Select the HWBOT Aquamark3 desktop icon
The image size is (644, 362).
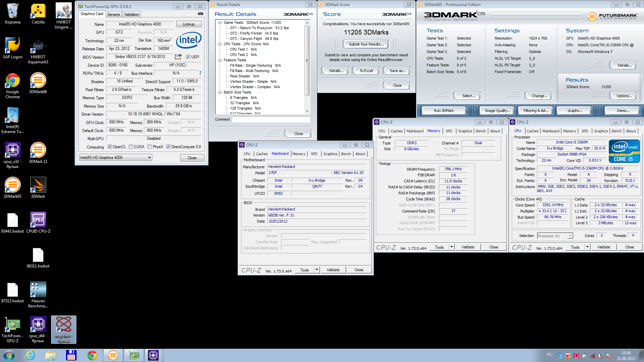[38, 51]
